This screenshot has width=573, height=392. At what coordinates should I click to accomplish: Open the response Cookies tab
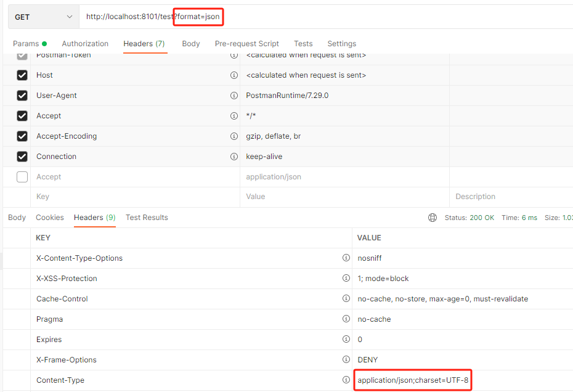click(x=50, y=217)
